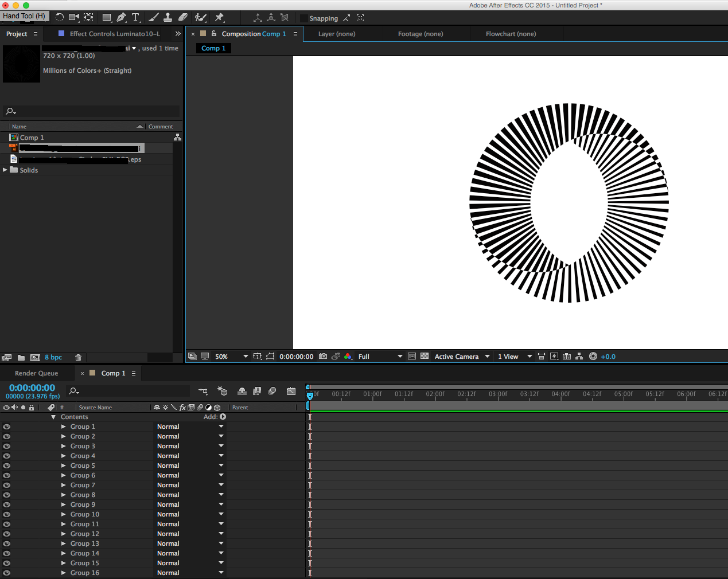The image size is (728, 579).
Task: Expand the Solids folder
Action: (x=5, y=170)
